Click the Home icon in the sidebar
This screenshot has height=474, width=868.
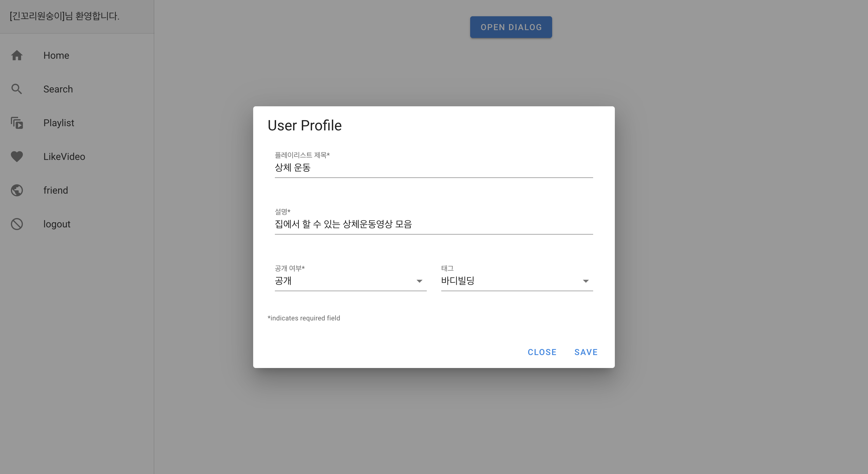pyautogui.click(x=17, y=55)
